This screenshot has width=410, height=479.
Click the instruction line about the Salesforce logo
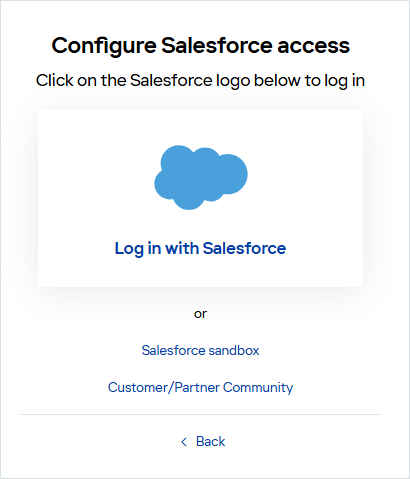[200, 81]
